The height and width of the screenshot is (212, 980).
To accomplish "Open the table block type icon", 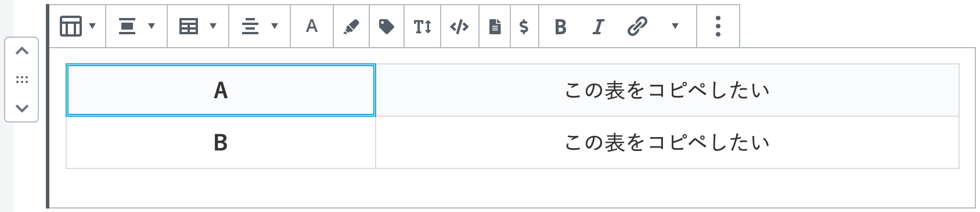I will click(71, 26).
